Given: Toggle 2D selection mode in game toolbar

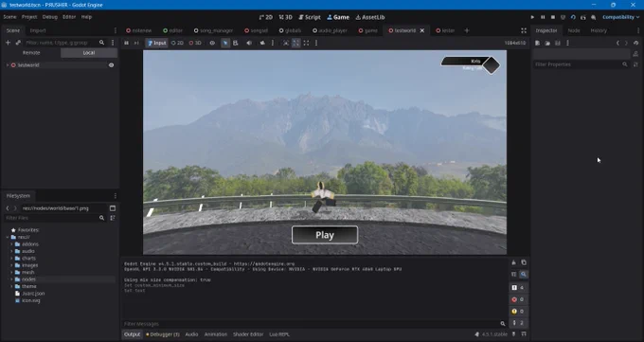Looking at the screenshot, I should click(x=177, y=43).
